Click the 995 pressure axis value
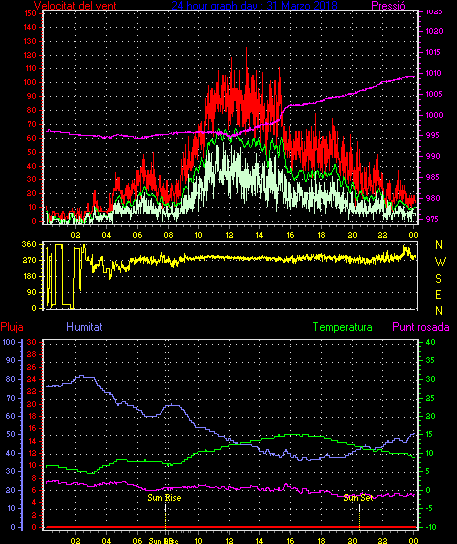Screen dimensions: 457x544 click(432, 135)
